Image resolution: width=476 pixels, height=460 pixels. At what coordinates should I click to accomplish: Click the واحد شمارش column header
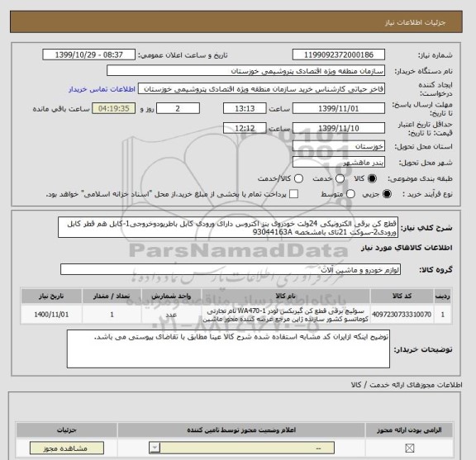[x=171, y=296]
